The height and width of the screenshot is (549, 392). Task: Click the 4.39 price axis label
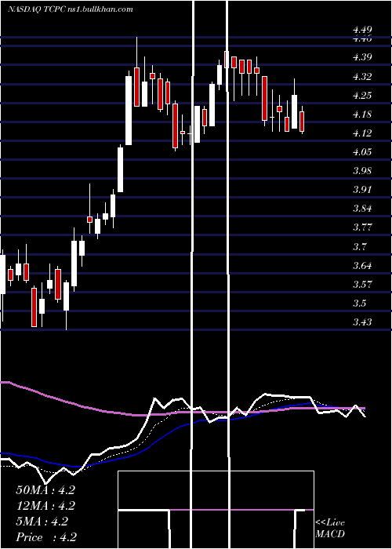pyautogui.click(x=362, y=57)
